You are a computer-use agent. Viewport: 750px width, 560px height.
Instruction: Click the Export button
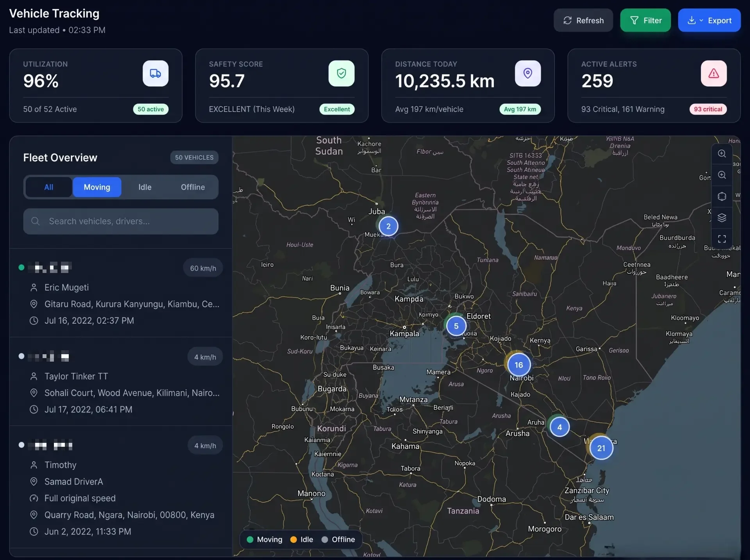pyautogui.click(x=709, y=20)
